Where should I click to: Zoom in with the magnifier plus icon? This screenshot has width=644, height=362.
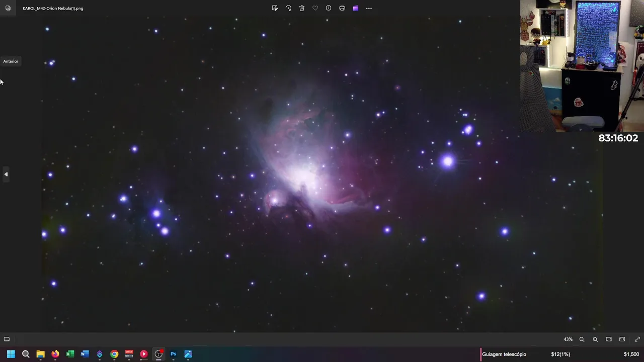pos(595,339)
